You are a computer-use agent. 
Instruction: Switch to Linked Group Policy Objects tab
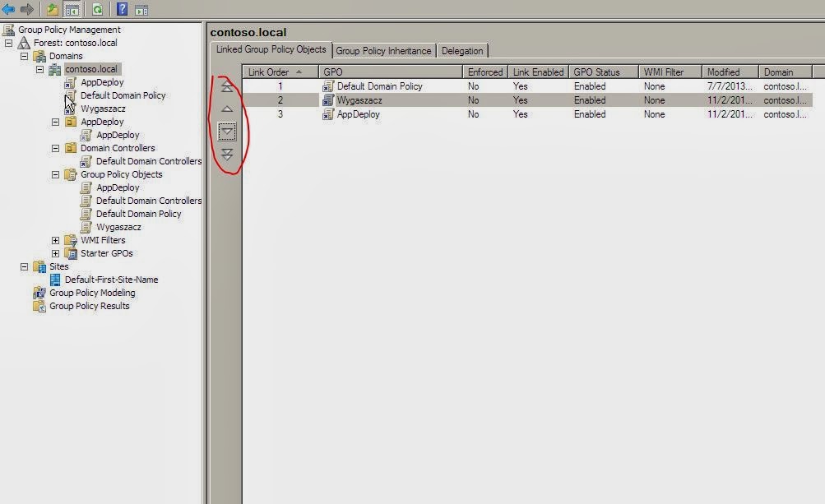click(271, 49)
